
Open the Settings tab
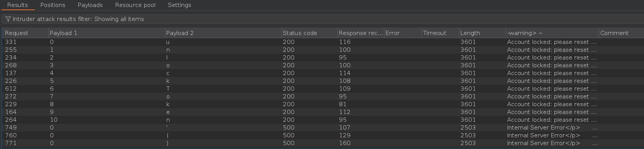click(x=179, y=5)
